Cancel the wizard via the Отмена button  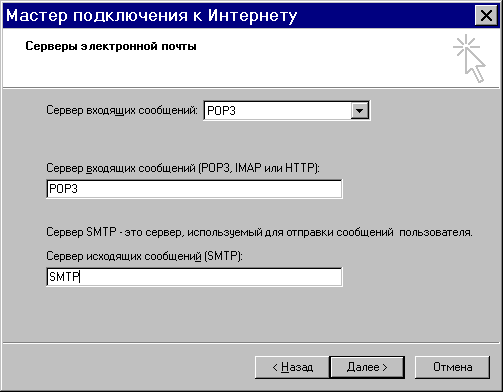452,367
